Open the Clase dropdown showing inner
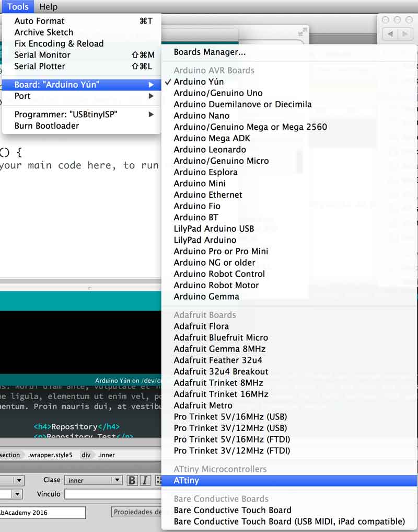Image resolution: width=418 pixels, height=532 pixels. click(93, 480)
